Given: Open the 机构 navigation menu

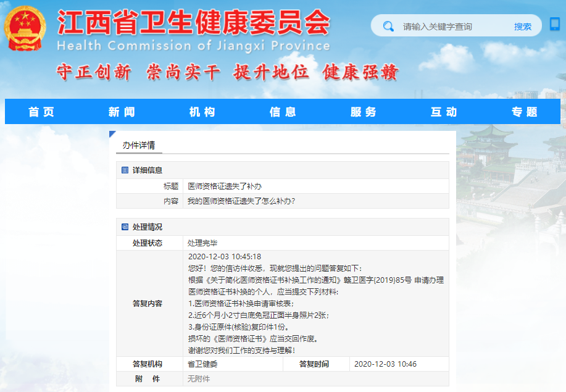Looking at the screenshot, I should click(x=202, y=112).
